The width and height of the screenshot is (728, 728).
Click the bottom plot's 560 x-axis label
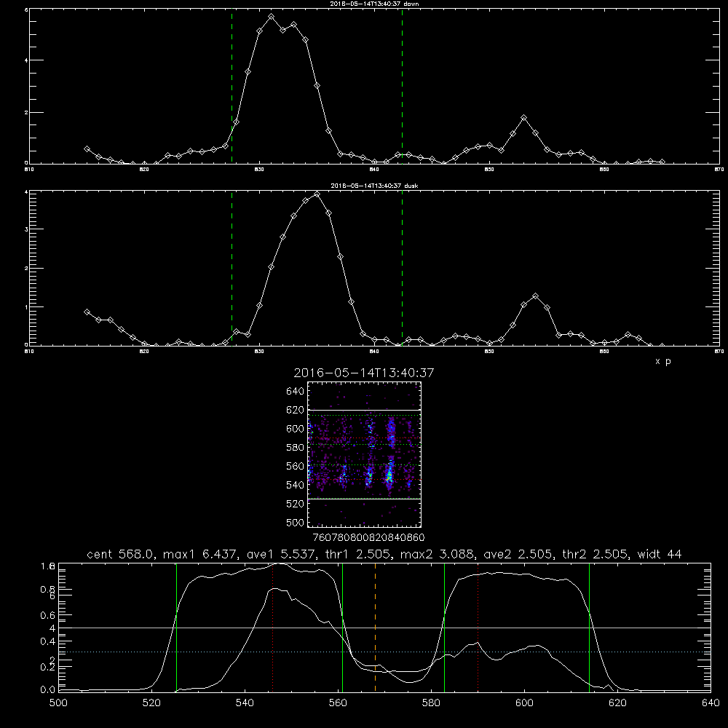tap(338, 703)
